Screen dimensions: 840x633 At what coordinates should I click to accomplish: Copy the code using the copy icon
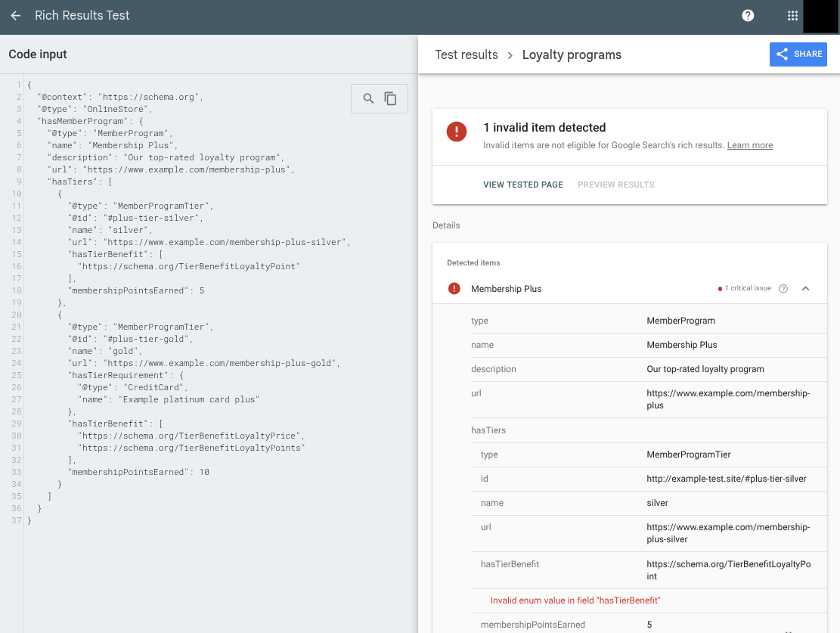point(390,98)
